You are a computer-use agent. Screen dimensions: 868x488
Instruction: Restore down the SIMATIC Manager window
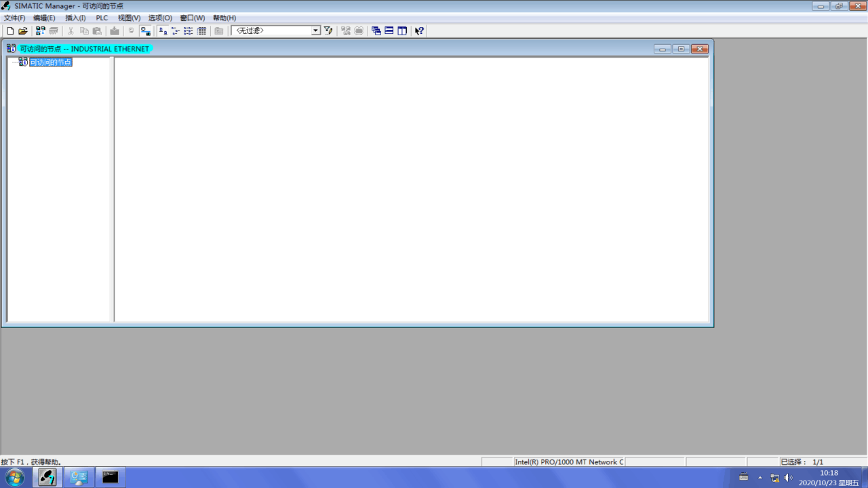(840, 6)
